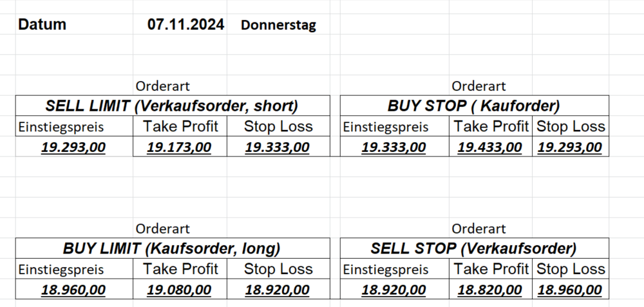Click the SELL LIMIT Einstiegspreis value 19.293,00
The height and width of the screenshot is (307, 644).
pyautogui.click(x=73, y=147)
